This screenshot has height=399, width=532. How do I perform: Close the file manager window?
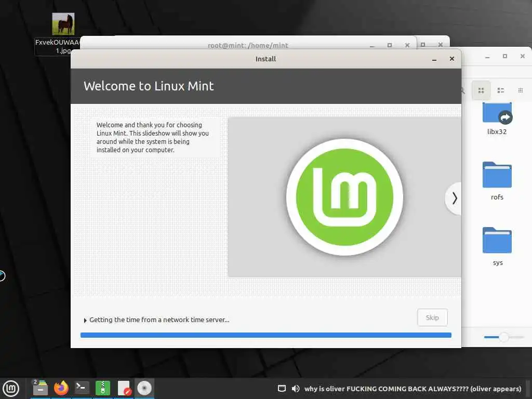coord(523,56)
